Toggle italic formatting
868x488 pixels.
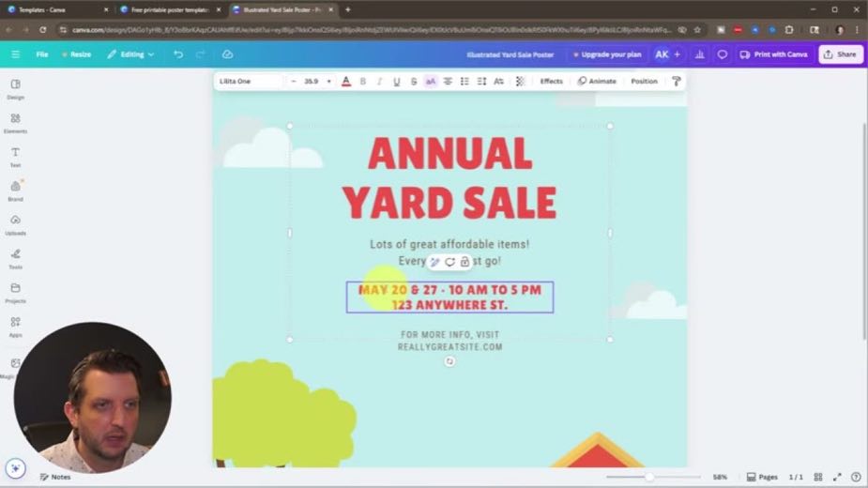pos(380,82)
